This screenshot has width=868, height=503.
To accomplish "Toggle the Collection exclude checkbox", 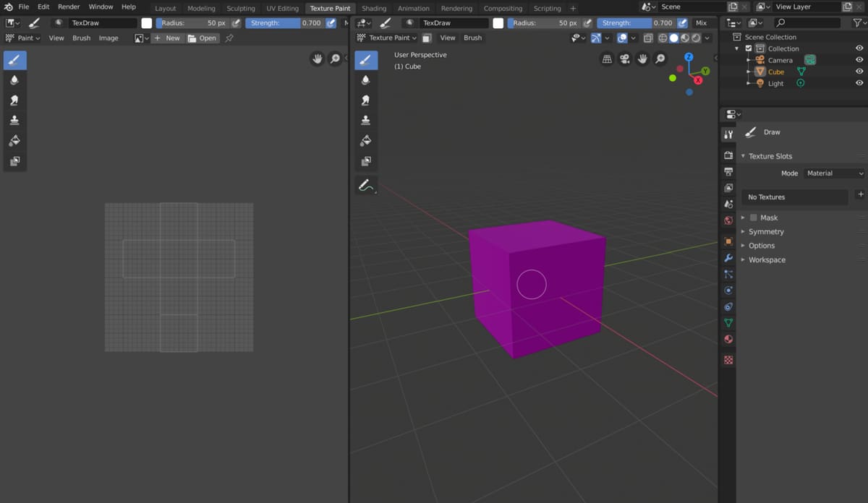I will click(x=749, y=48).
